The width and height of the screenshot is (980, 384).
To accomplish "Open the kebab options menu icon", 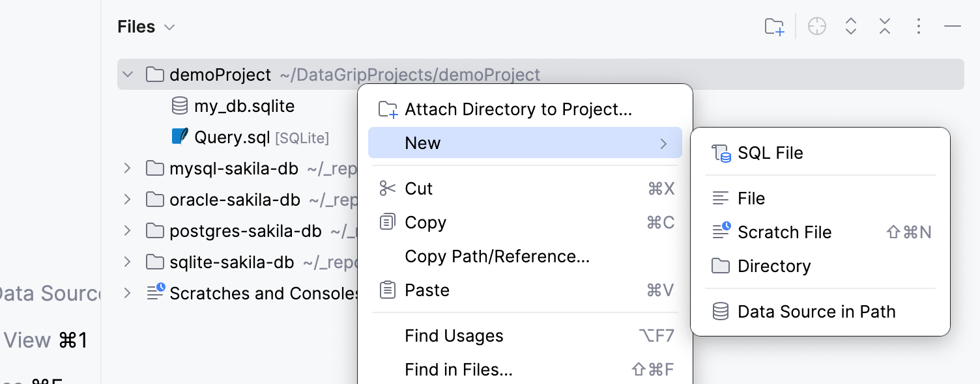I will 918,26.
